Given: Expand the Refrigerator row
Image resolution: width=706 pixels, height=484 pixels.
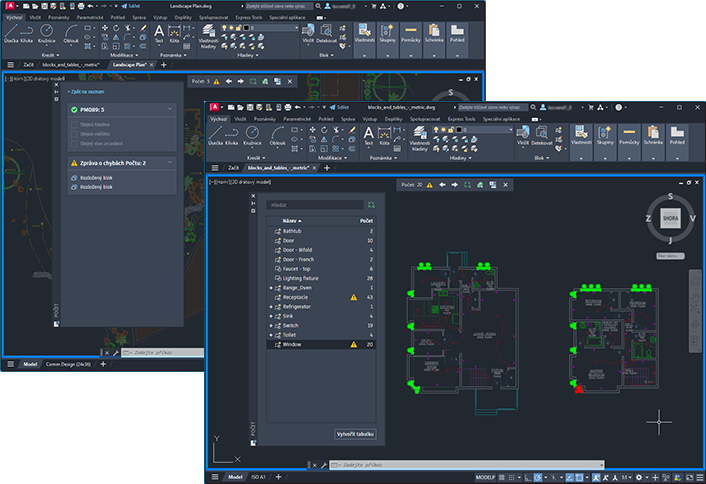Looking at the screenshot, I should point(271,307).
